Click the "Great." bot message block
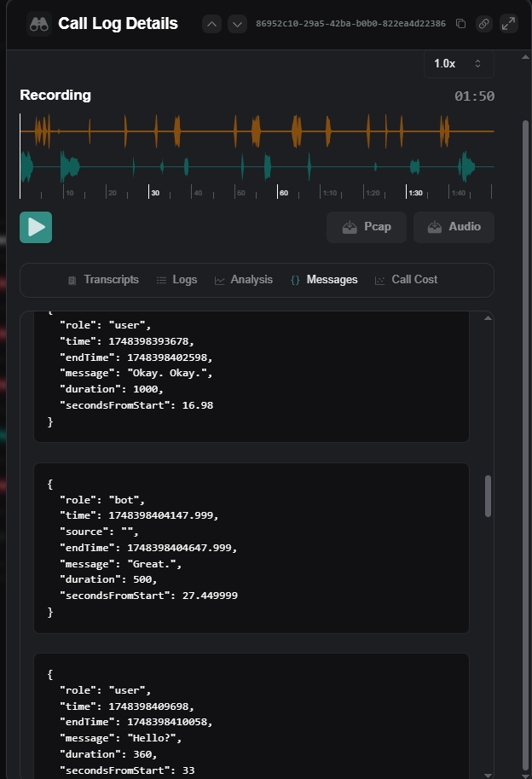Viewport: 532px width, 779px height. 251,548
